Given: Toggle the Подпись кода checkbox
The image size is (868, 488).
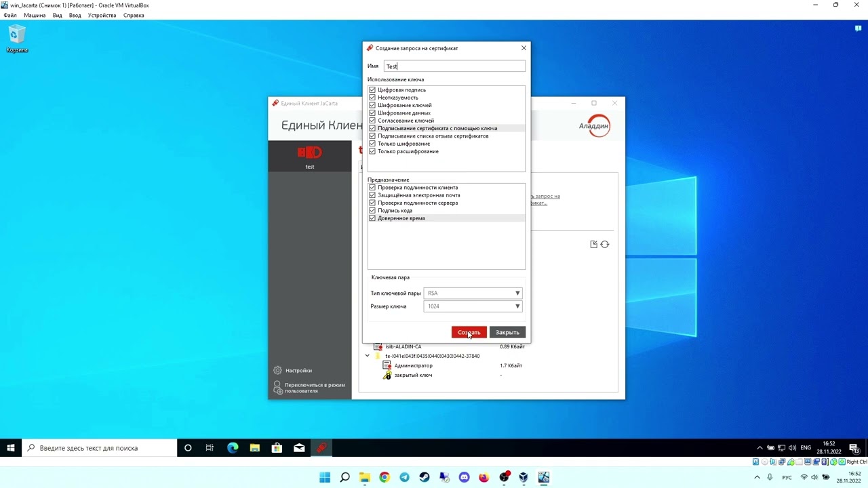Looking at the screenshot, I should point(372,211).
